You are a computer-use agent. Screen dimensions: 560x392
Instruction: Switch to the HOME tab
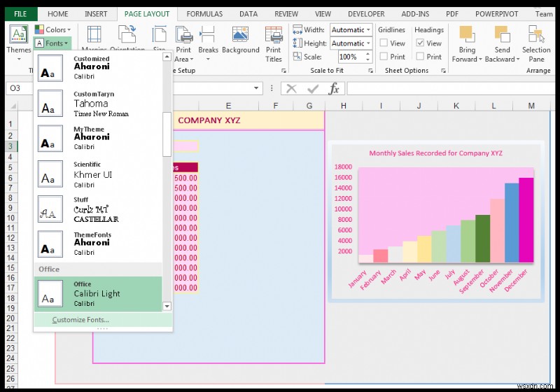click(57, 14)
